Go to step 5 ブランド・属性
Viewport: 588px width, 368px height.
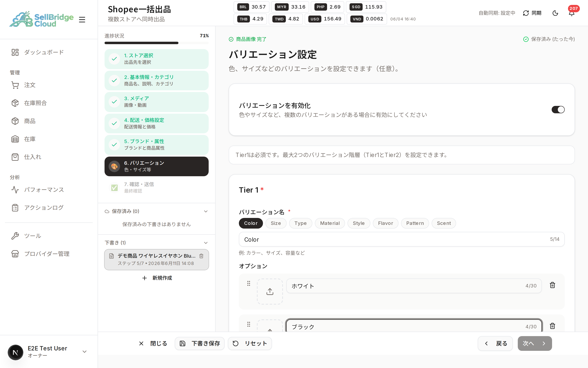tap(156, 145)
